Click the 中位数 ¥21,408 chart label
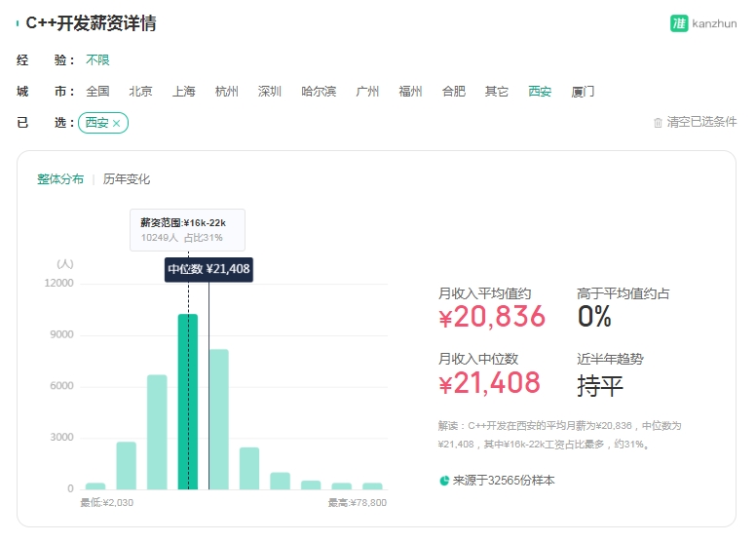The width and height of the screenshot is (756, 543). point(208,269)
